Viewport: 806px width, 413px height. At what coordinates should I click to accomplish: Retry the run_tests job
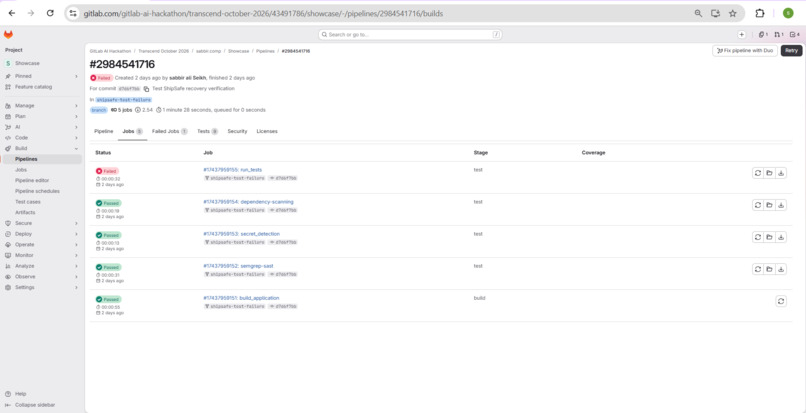pyautogui.click(x=758, y=173)
